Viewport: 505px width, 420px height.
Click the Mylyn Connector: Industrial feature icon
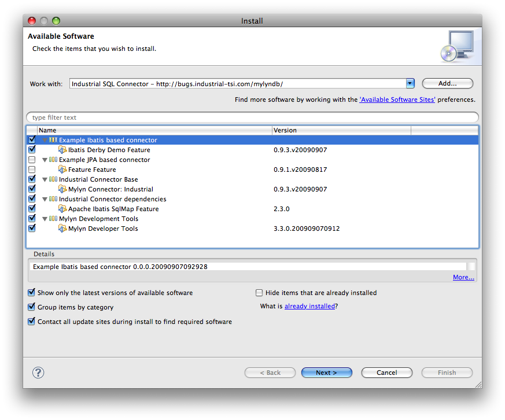62,189
